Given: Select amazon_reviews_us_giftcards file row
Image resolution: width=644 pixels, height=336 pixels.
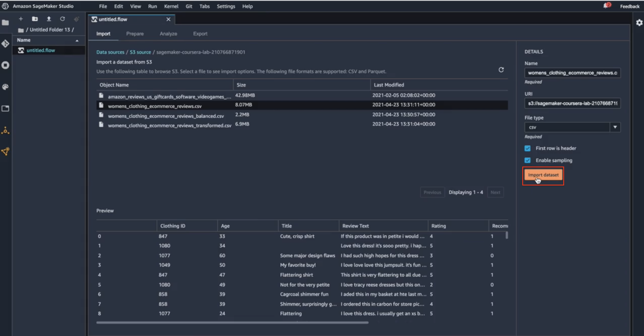Looking at the screenshot, I should click(x=302, y=96).
